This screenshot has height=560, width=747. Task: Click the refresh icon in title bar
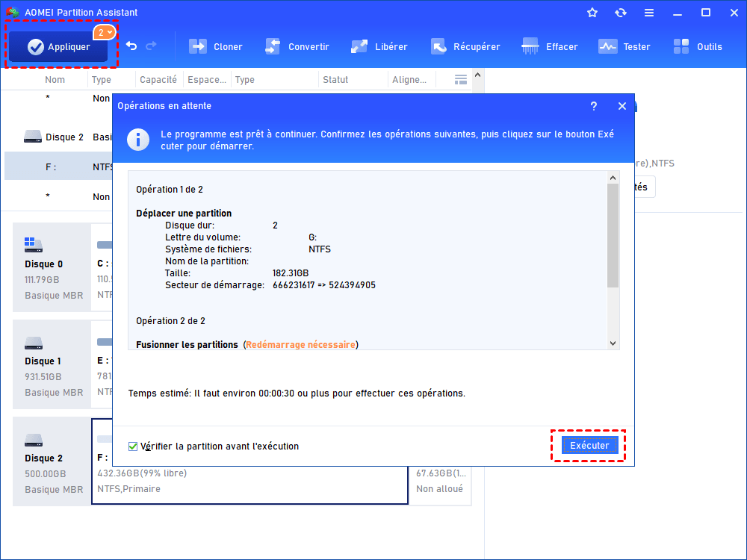[x=620, y=13]
